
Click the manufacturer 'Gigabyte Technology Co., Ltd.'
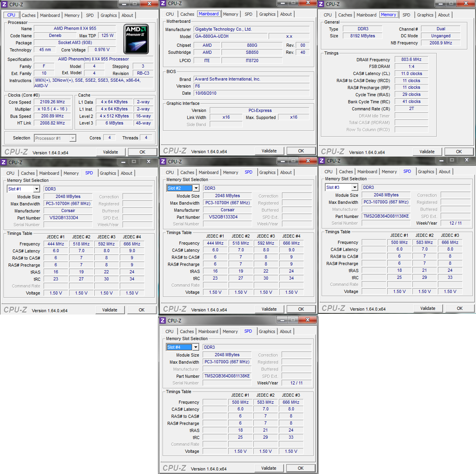251,29
